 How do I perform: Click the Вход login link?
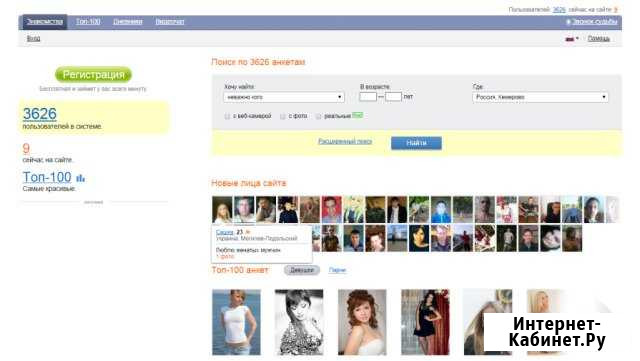click(33, 38)
